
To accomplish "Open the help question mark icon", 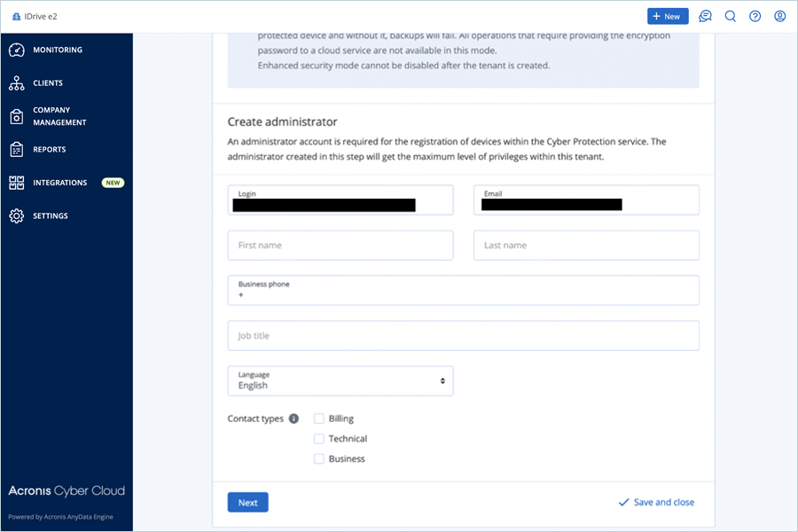I will click(x=755, y=16).
